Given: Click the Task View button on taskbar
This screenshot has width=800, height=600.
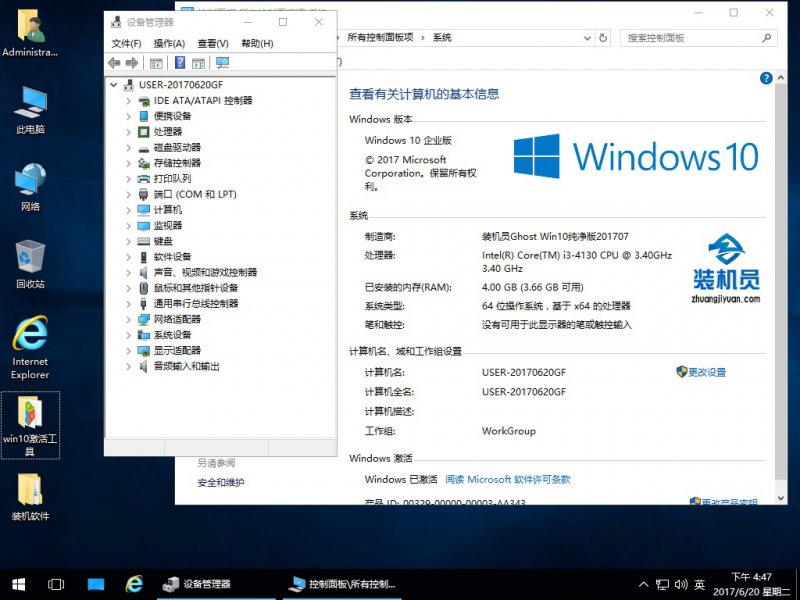Looking at the screenshot, I should pyautogui.click(x=56, y=584).
